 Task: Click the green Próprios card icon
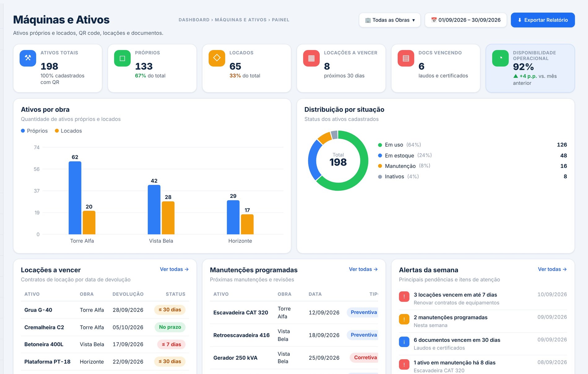click(x=122, y=58)
